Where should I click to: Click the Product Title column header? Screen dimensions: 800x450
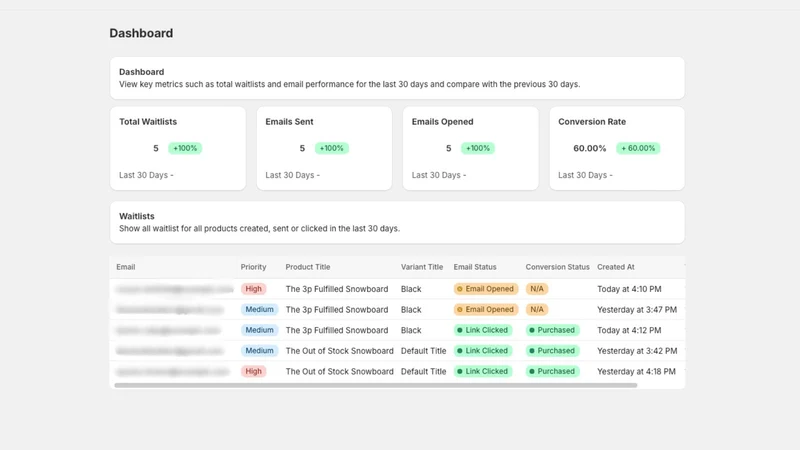308,267
